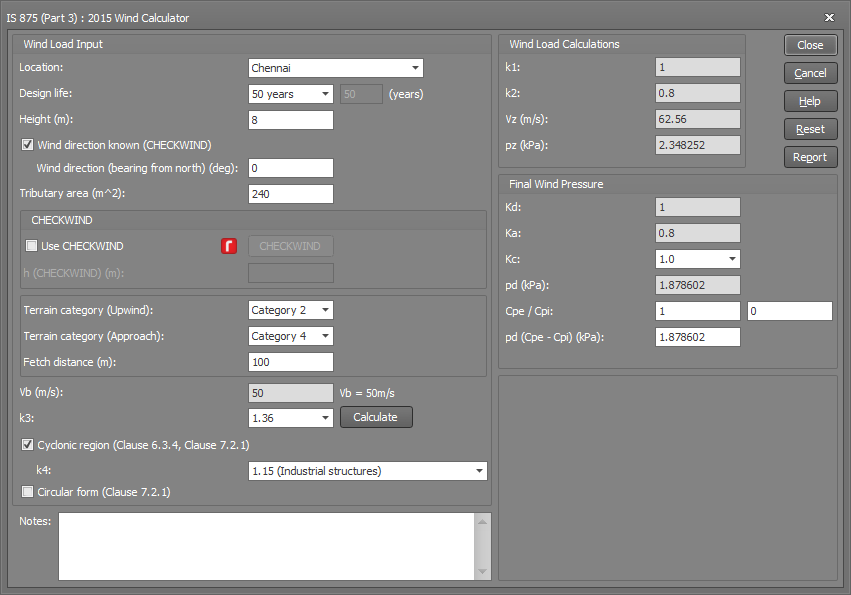The image size is (851, 595).
Task: Click the Cpe input field
Action: [x=697, y=311]
